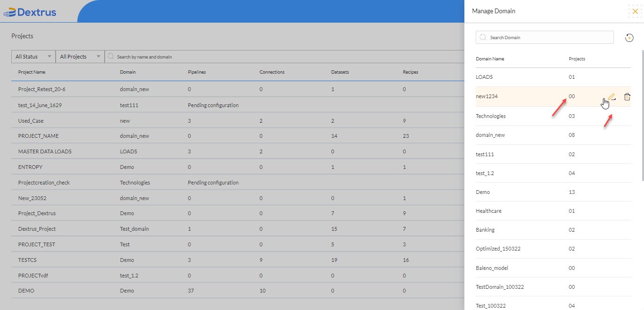644x310 pixels.
Task: Close the Manage Domain panel
Action: [635, 11]
